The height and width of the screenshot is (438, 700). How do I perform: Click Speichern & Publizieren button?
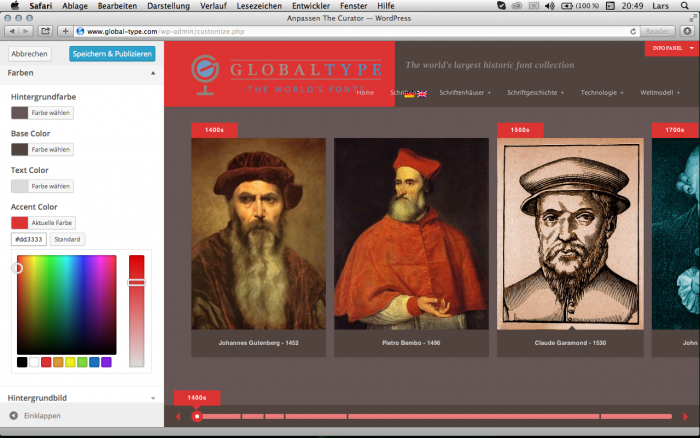click(112, 54)
